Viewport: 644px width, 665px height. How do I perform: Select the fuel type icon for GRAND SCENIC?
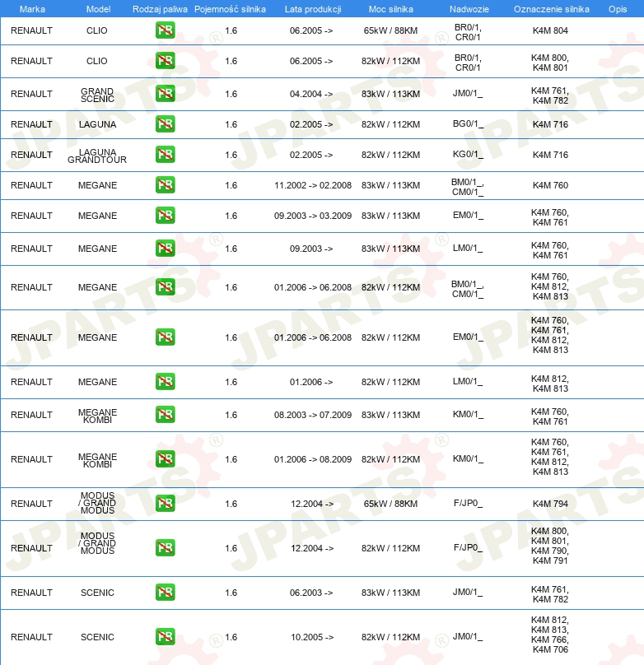click(165, 94)
